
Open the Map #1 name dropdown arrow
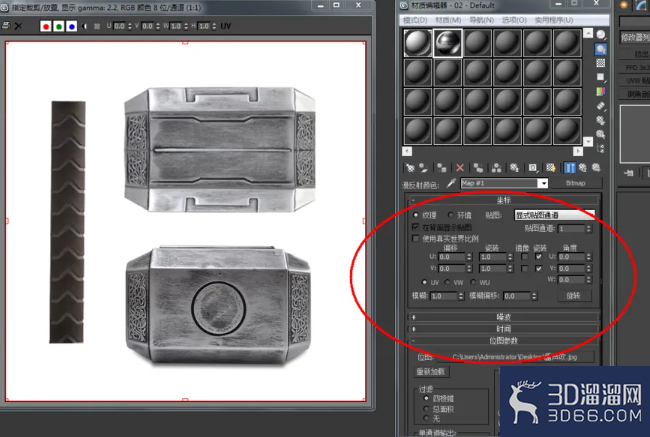[x=543, y=183]
